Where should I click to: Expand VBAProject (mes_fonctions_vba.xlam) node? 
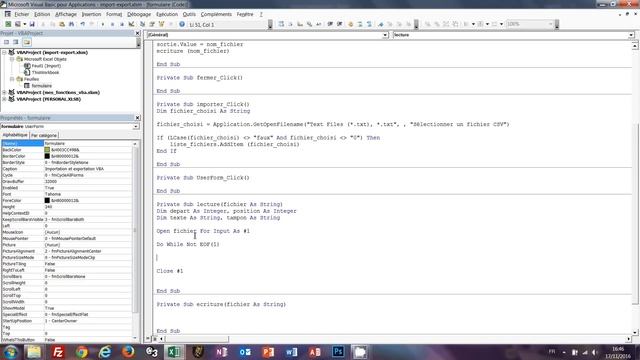pyautogui.click(x=4, y=93)
